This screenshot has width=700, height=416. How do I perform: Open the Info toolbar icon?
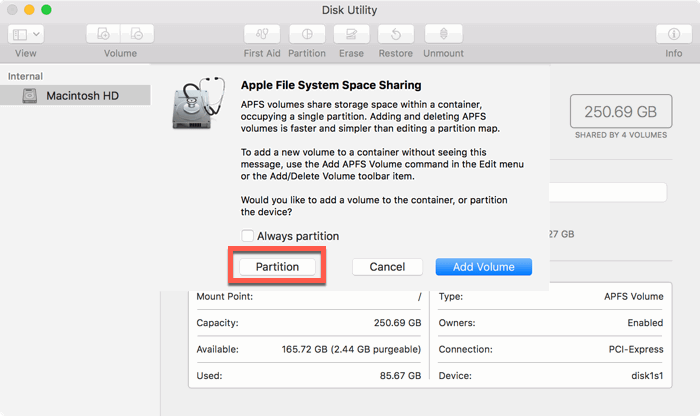673,34
